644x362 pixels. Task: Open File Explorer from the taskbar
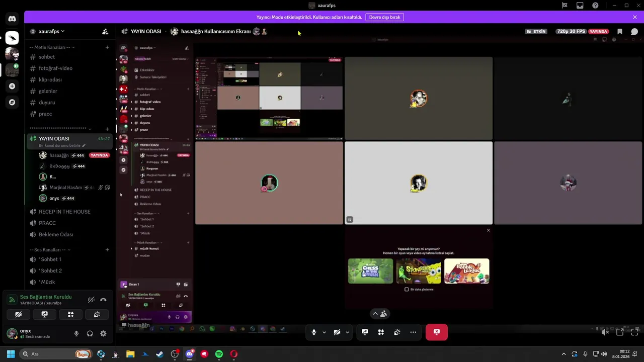click(x=130, y=354)
